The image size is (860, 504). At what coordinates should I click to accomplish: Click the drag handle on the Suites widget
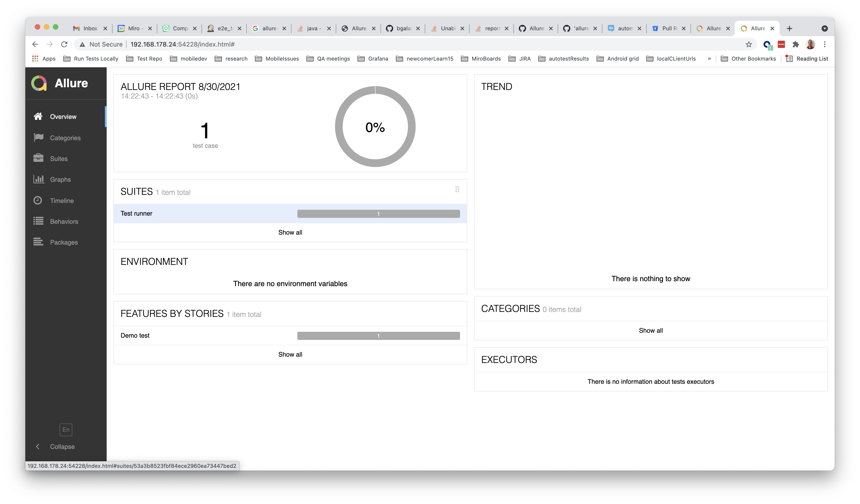[457, 189]
